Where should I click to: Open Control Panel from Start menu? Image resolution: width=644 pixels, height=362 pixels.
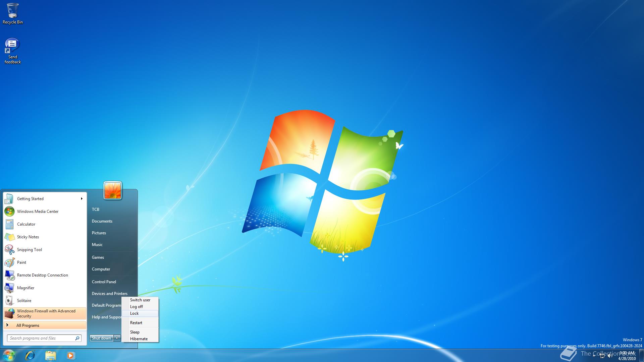point(104,282)
